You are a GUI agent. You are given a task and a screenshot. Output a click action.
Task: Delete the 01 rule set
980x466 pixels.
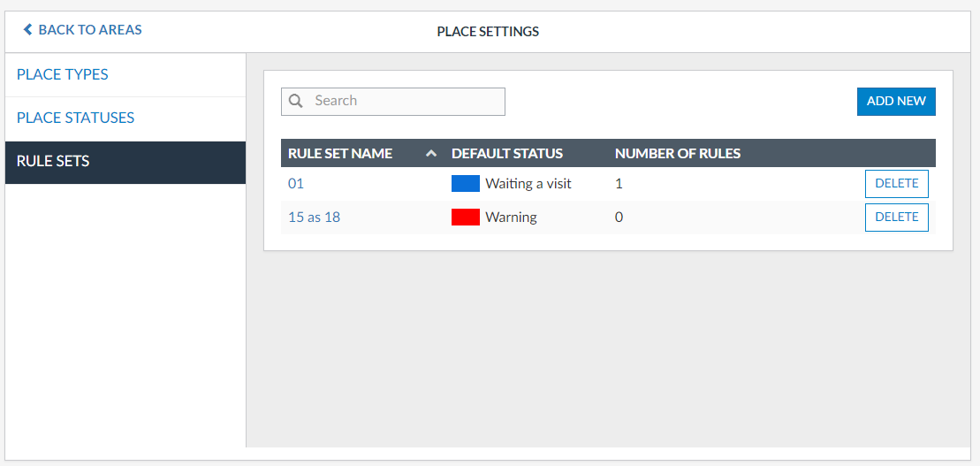[896, 184]
